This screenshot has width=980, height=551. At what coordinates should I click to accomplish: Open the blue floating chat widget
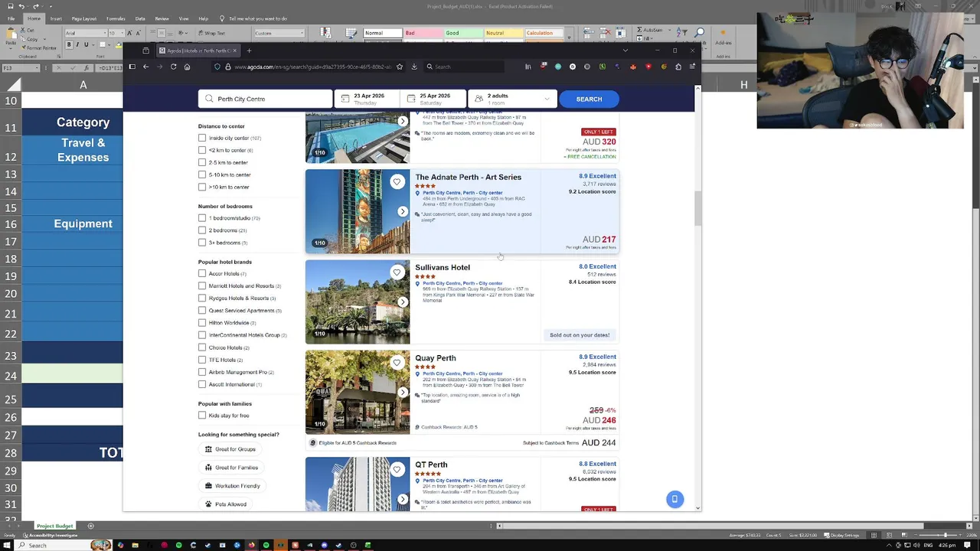click(675, 499)
